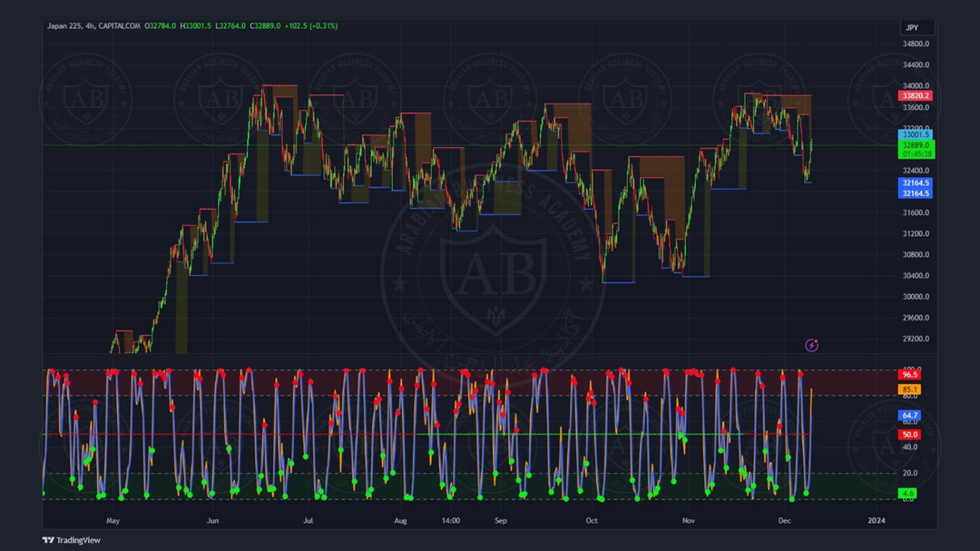The height and width of the screenshot is (551, 980).
Task: Select the red 50.0 midline value tag
Action: click(x=909, y=434)
